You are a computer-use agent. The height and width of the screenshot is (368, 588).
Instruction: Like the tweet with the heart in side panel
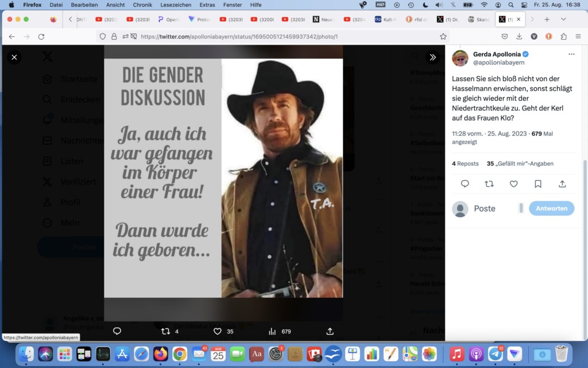[x=514, y=184]
